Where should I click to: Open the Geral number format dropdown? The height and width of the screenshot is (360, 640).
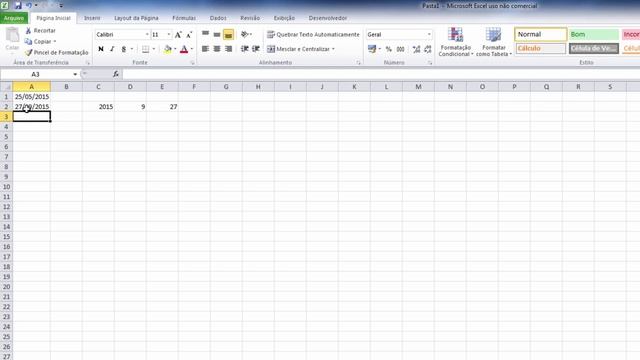(x=429, y=35)
